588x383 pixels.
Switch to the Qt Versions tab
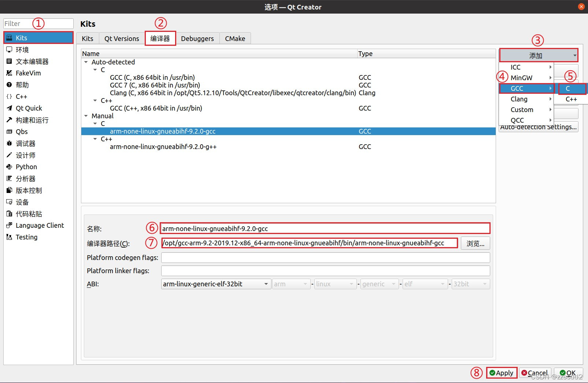[122, 38]
